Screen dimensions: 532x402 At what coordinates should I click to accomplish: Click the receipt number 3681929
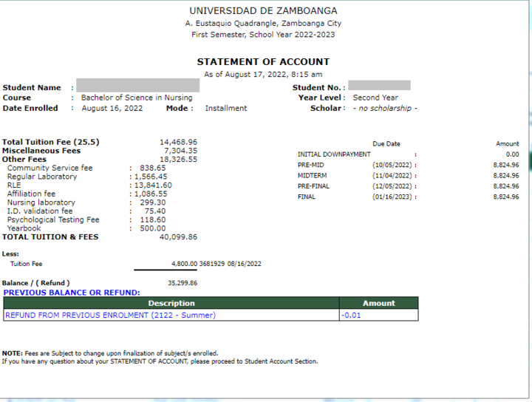(x=212, y=264)
